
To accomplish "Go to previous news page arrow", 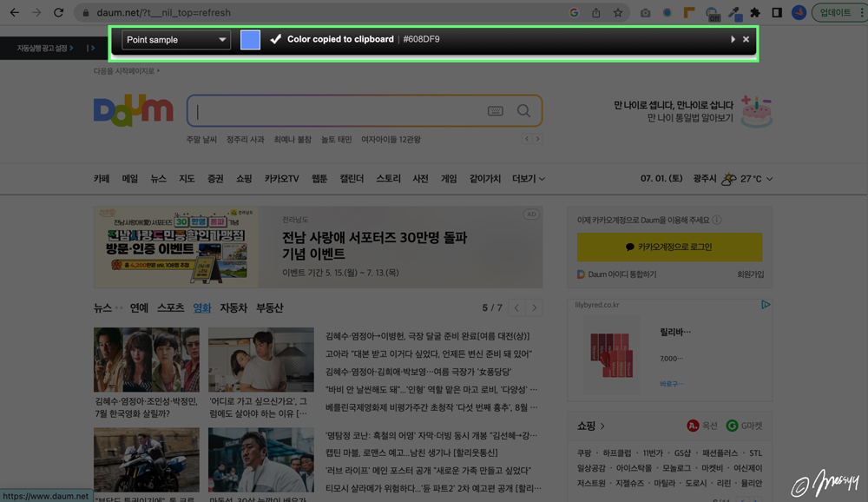I will coord(516,307).
